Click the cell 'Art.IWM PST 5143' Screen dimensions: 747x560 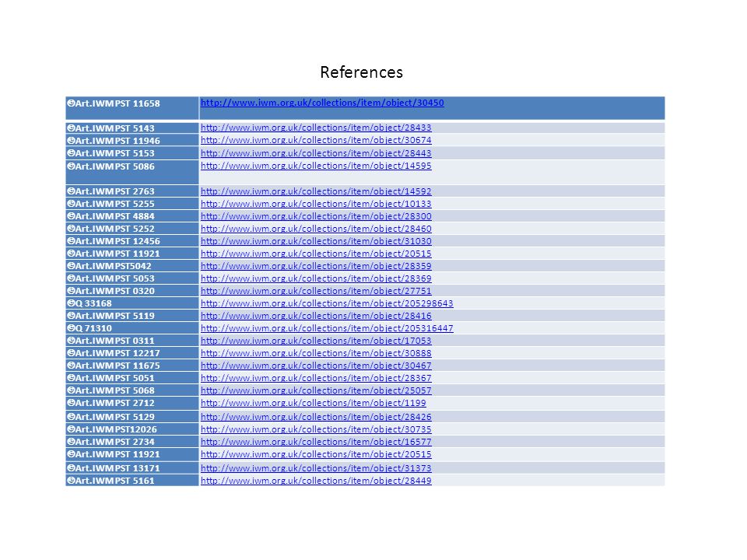[x=132, y=128]
